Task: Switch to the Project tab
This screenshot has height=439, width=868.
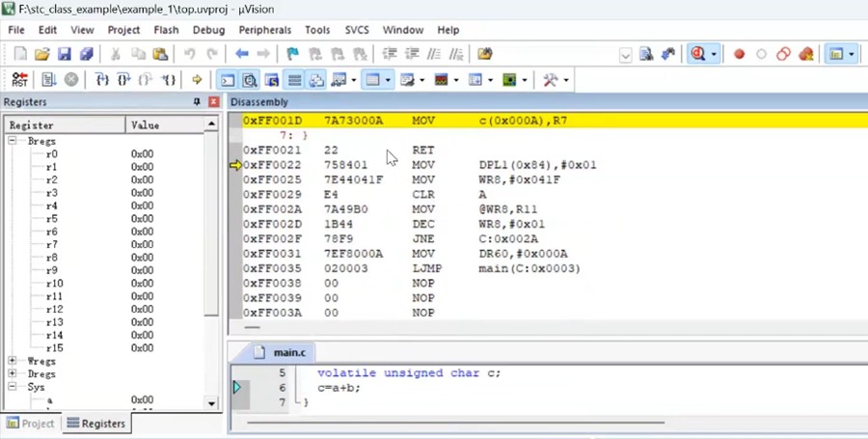Action: click(31, 424)
